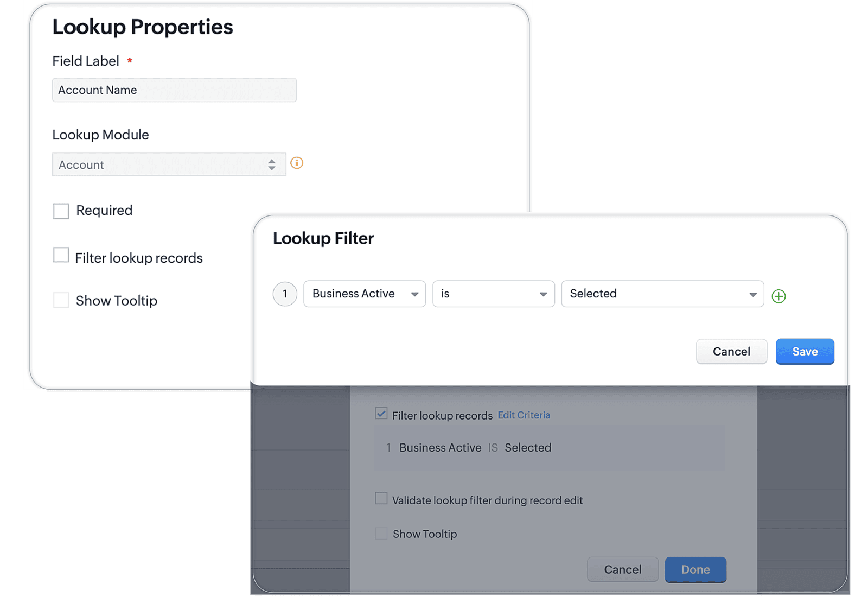
Task: Toggle Show Tooltip in Lookup Properties
Action: [61, 300]
